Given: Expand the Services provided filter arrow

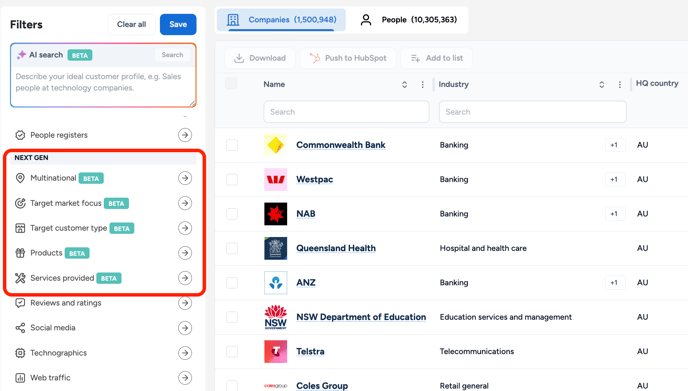Looking at the screenshot, I should pyautogui.click(x=185, y=278).
